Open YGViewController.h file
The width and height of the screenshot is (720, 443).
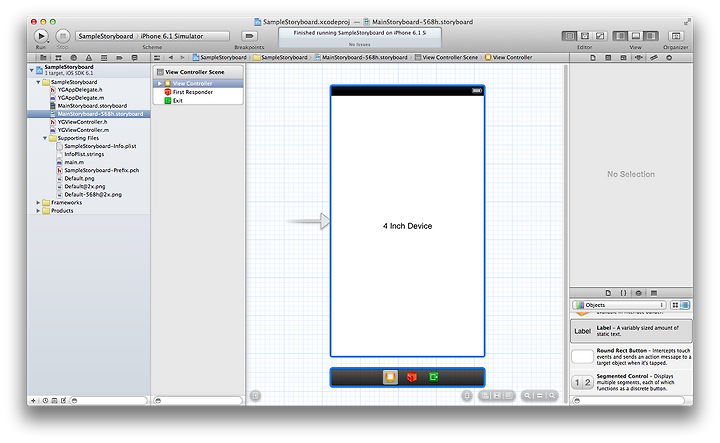pyautogui.click(x=82, y=122)
